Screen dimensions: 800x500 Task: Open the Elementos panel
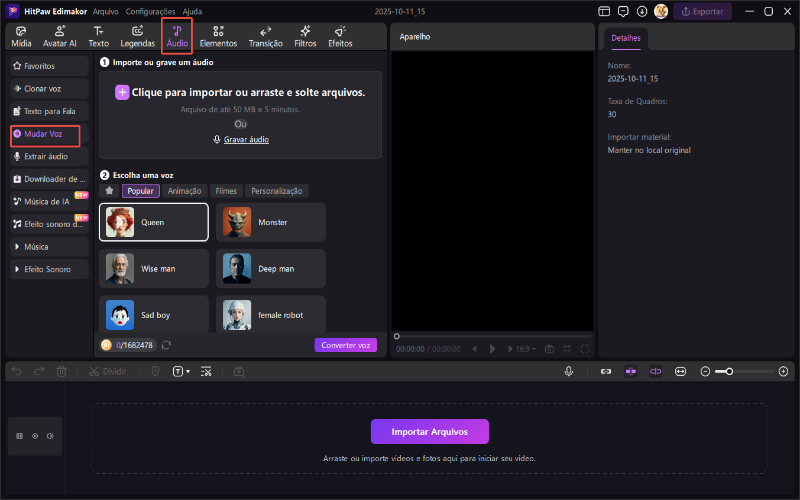tap(218, 37)
